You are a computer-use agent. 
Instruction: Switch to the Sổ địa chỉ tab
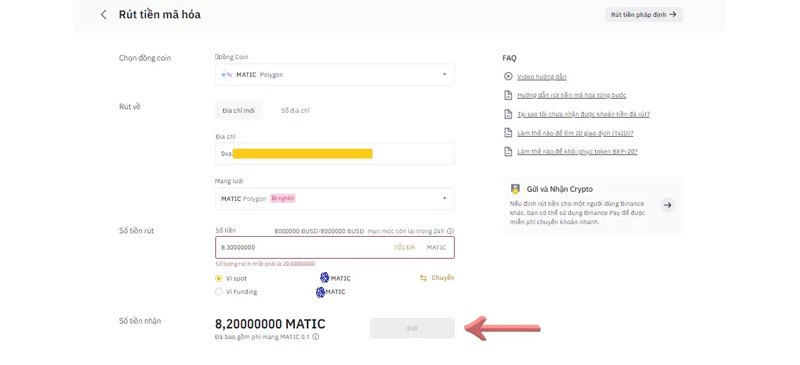coord(295,110)
